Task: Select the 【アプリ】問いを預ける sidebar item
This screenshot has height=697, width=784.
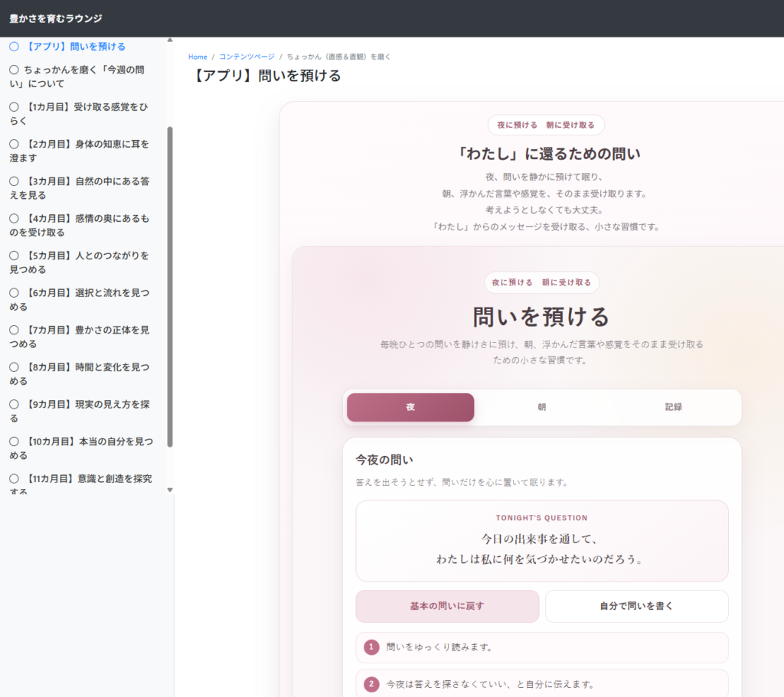Action: click(x=75, y=47)
